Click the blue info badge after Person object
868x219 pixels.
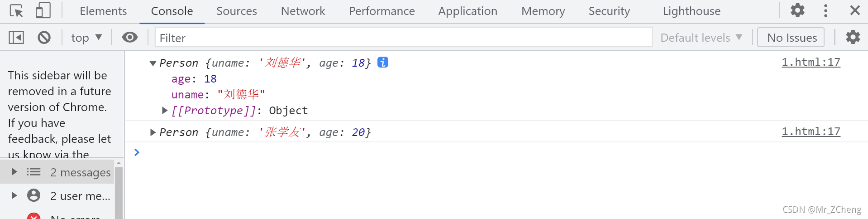point(383,62)
